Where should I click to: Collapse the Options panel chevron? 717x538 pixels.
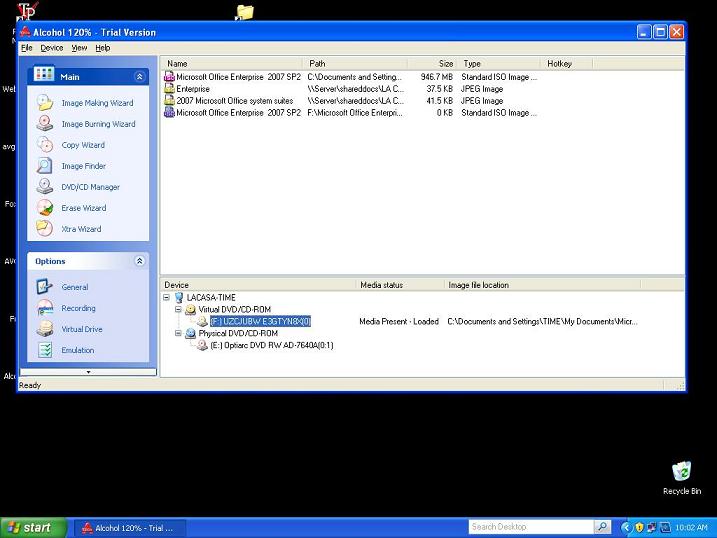[139, 261]
